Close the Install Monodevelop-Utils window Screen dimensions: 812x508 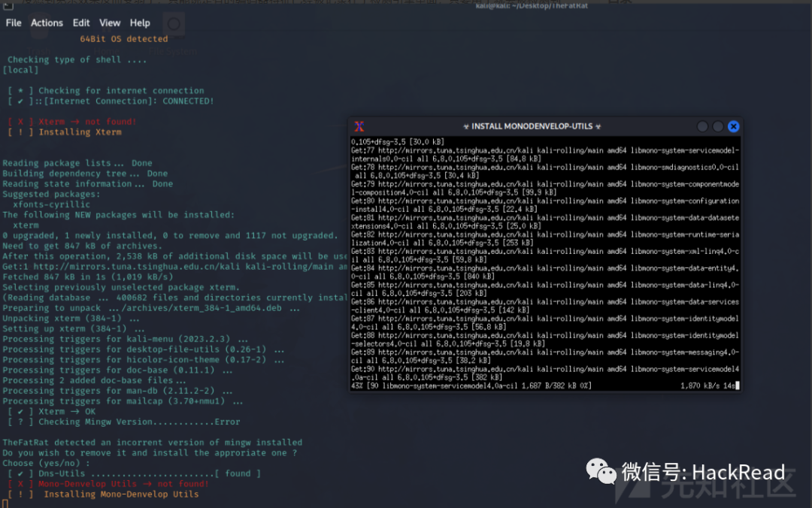[x=733, y=126]
